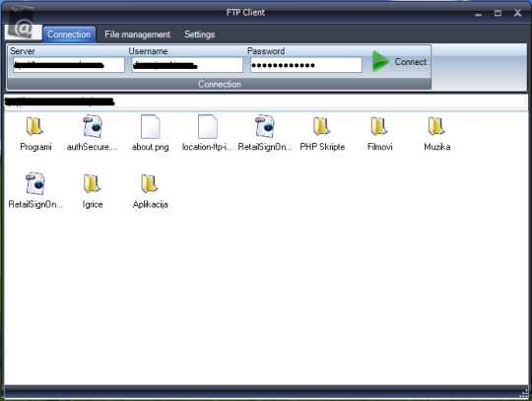
Task: Select the location-ftp-i... file icon
Action: click(208, 126)
